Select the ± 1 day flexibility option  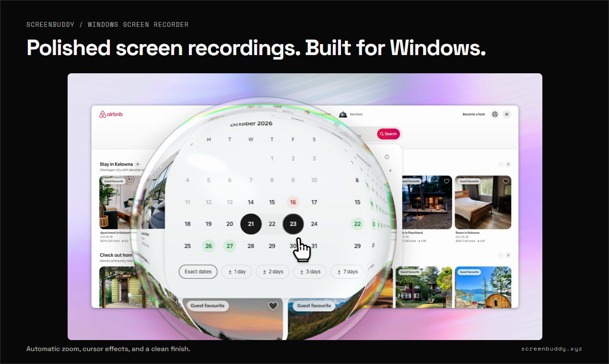click(x=237, y=272)
